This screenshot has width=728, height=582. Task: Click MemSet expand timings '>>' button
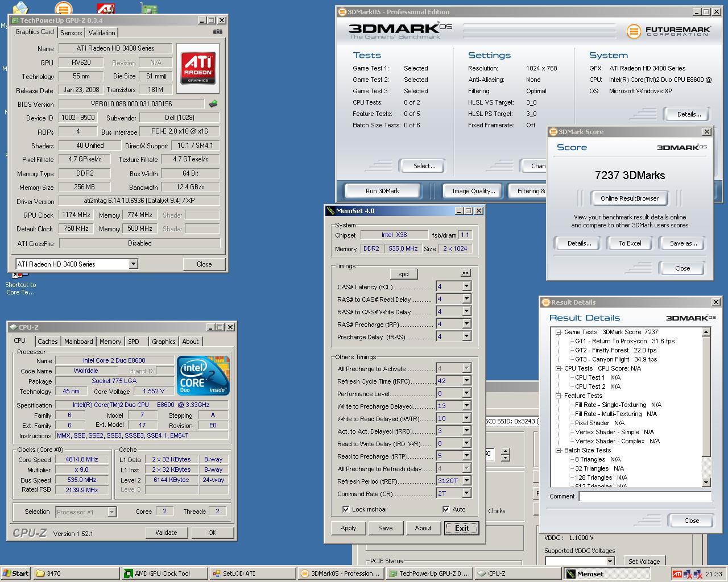tap(465, 273)
